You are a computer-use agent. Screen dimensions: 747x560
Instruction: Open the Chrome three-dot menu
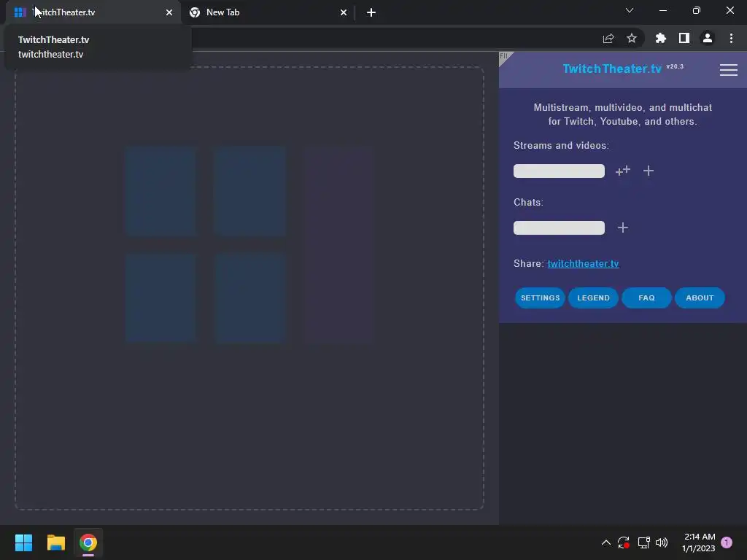[731, 38]
